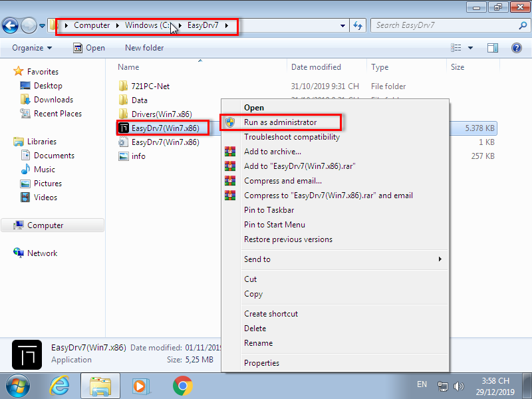Viewport: 532px width, 399px height.
Task: Click the Windows Start button
Action: [x=18, y=386]
